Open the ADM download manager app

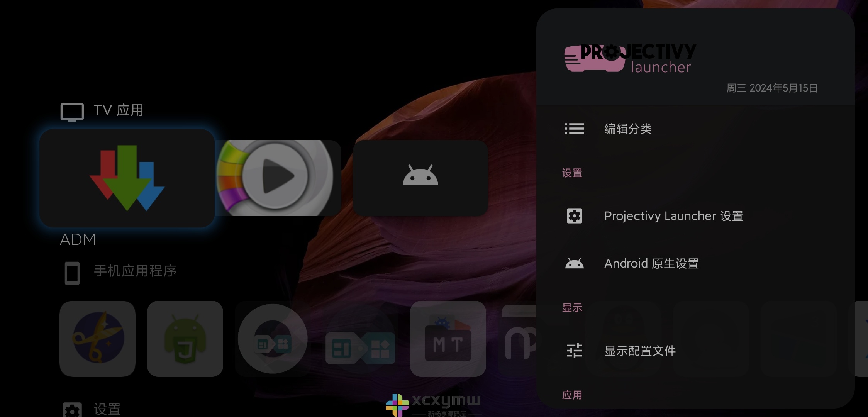point(127,178)
